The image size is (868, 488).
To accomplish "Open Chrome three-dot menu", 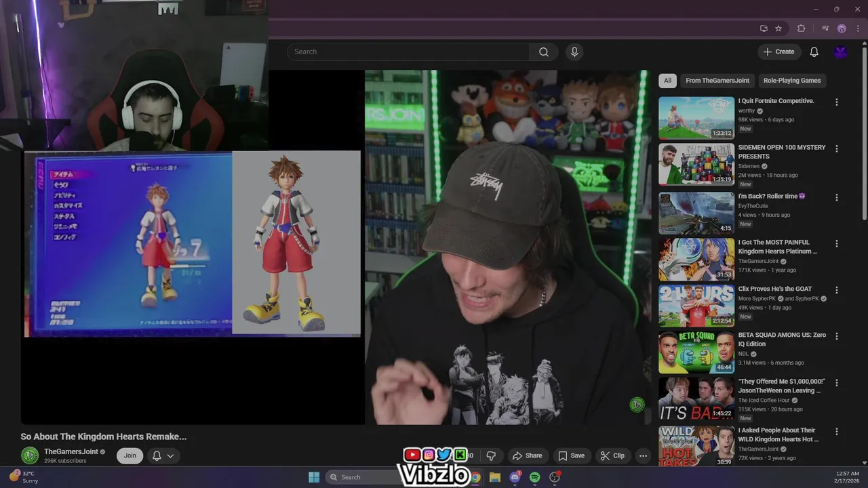I will click(858, 28).
